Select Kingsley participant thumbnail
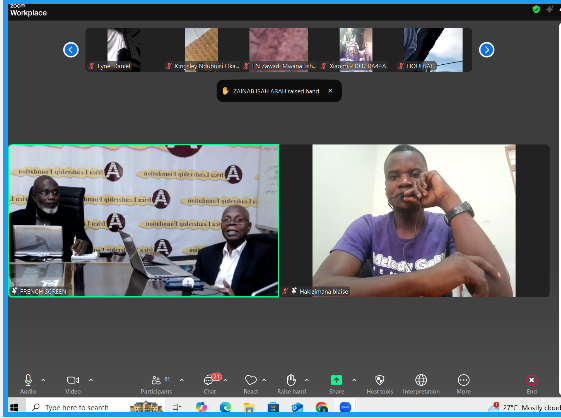Screen dimensions: 561x418 (201, 50)
